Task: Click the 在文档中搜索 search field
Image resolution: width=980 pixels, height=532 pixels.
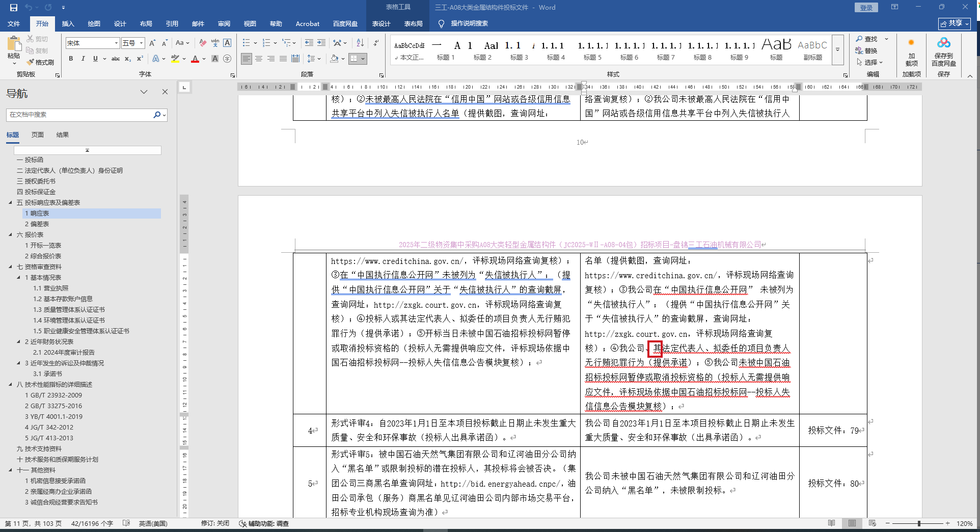Action: (x=80, y=115)
